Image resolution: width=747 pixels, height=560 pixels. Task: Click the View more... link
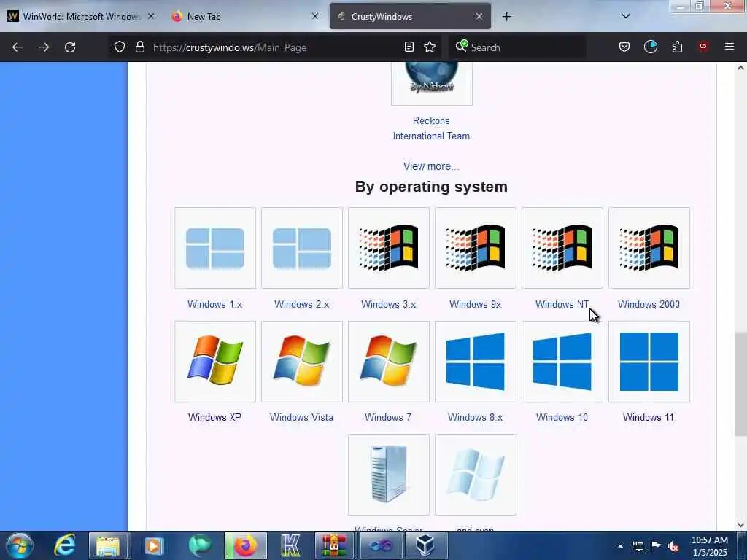(431, 166)
